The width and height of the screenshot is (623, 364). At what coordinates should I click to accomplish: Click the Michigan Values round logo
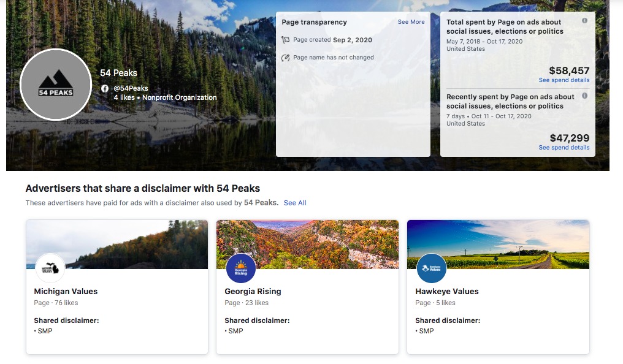(x=51, y=268)
